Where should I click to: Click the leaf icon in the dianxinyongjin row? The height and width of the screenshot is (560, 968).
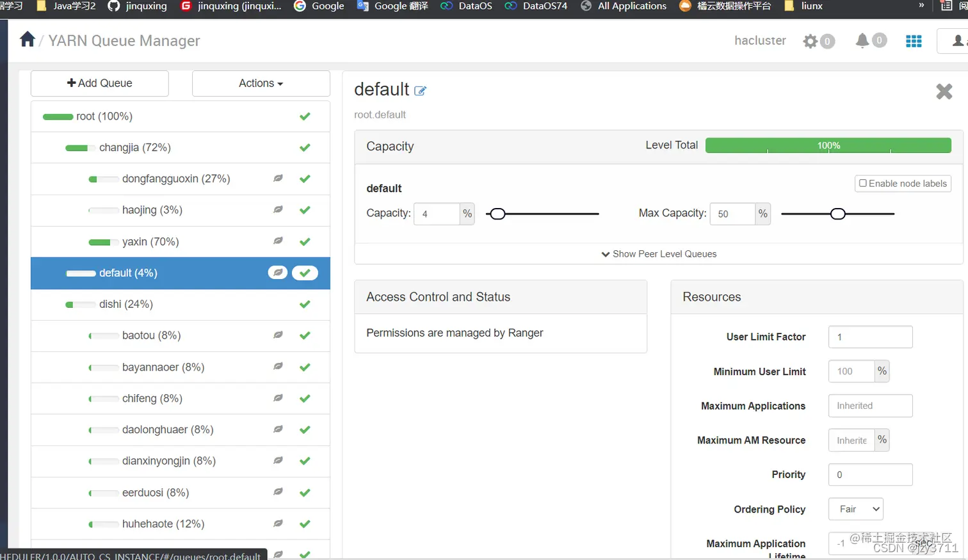click(x=278, y=461)
